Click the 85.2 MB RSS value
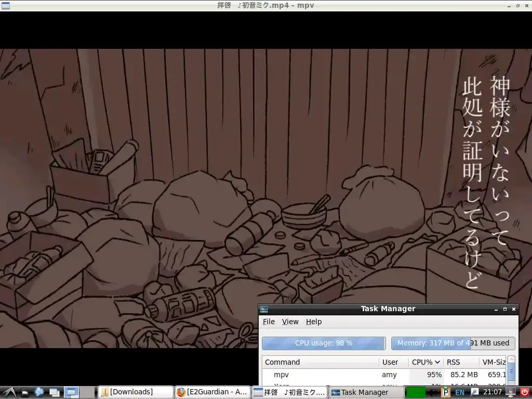Viewport: 532px width, 399px height. pyautogui.click(x=464, y=375)
